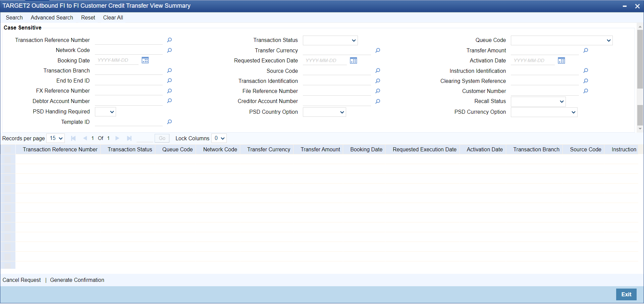The image size is (644, 304).
Task: Click the Transaction Reference Number column header
Action: [60, 150]
